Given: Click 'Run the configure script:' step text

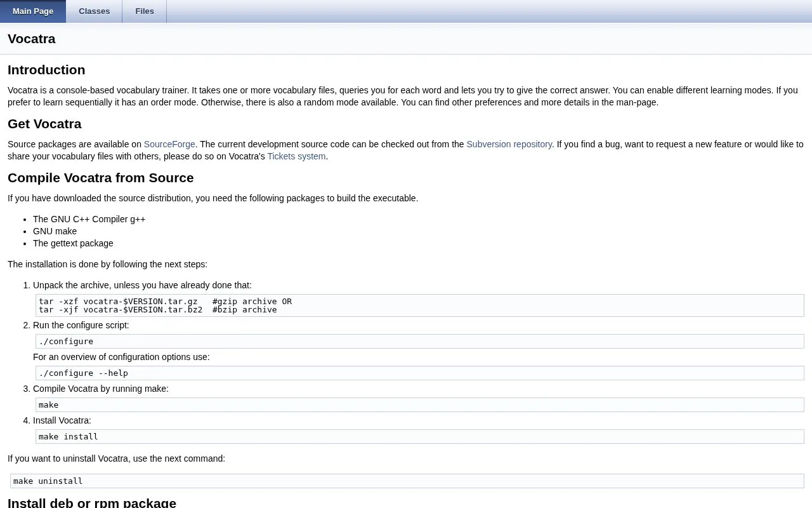Looking at the screenshot, I should pos(81,325).
